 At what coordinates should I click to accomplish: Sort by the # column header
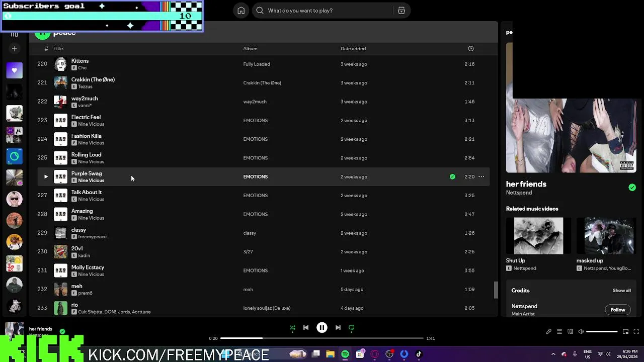pyautogui.click(x=46, y=49)
